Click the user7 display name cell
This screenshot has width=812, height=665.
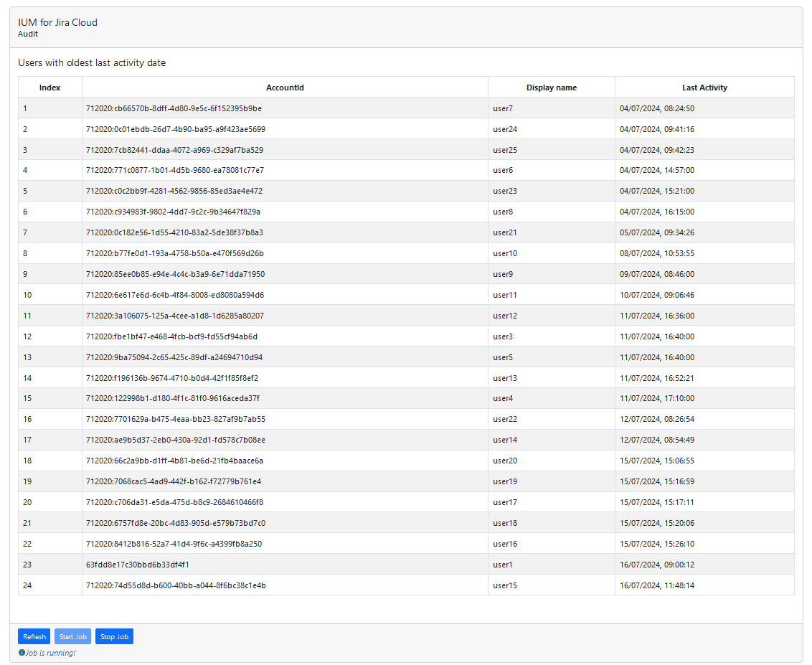[x=503, y=108]
